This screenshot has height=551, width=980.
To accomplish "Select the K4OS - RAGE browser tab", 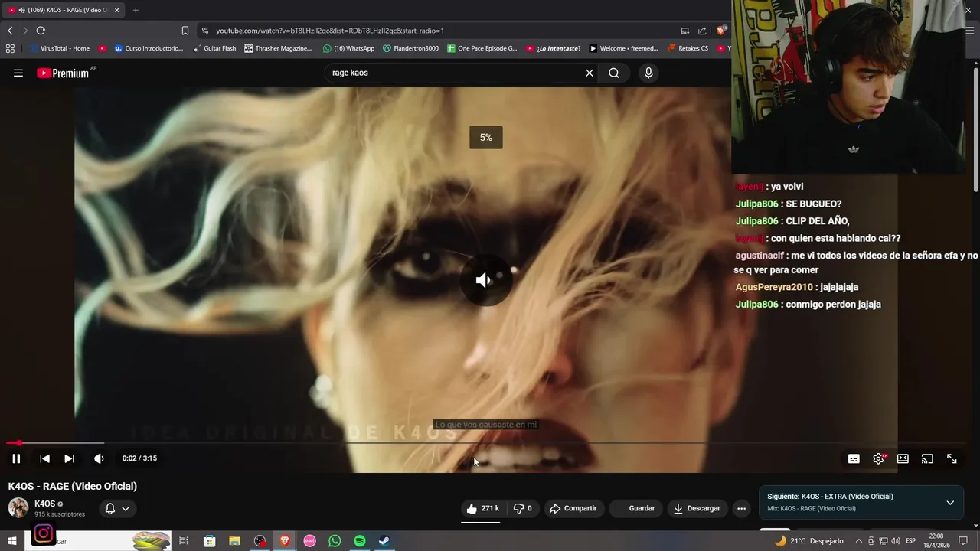I will pos(63,10).
